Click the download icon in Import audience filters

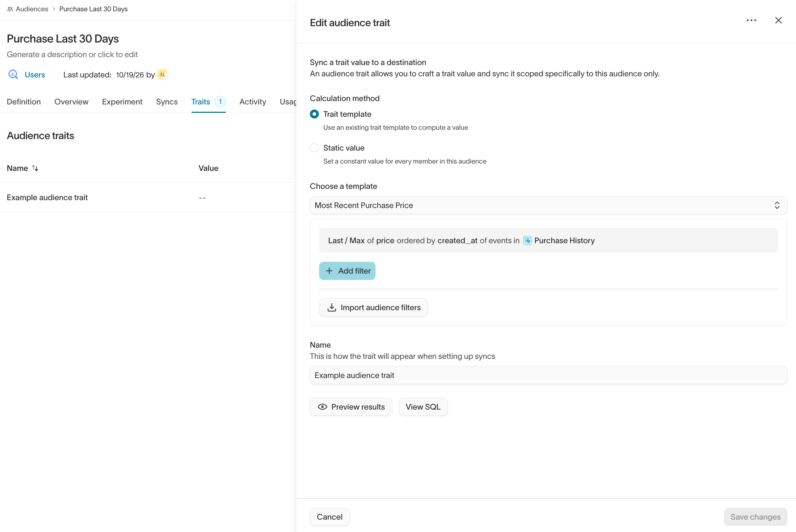332,307
